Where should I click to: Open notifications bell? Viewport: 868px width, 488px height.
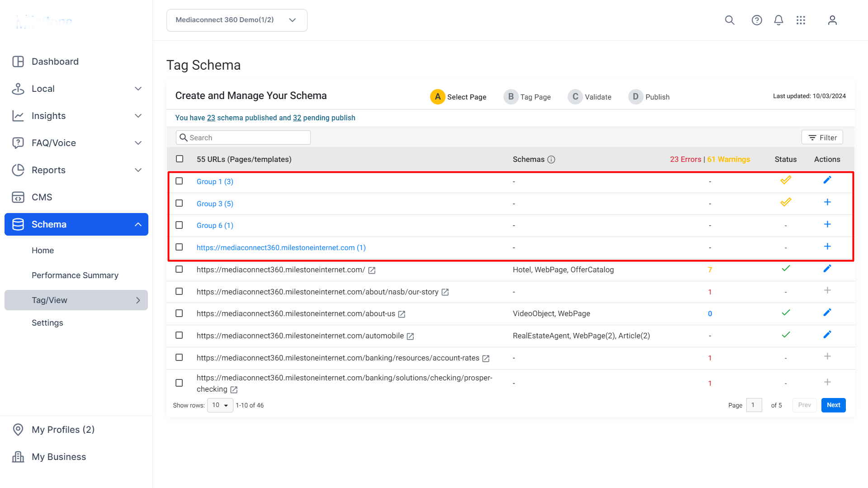point(778,20)
